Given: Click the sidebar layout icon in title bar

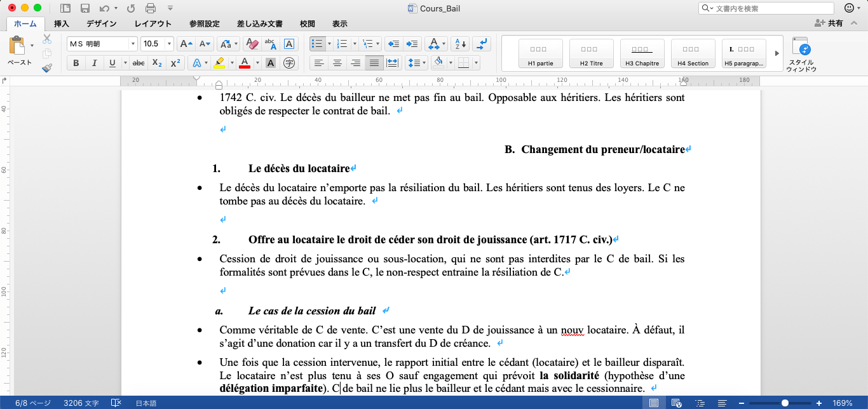Looking at the screenshot, I should (65, 8).
